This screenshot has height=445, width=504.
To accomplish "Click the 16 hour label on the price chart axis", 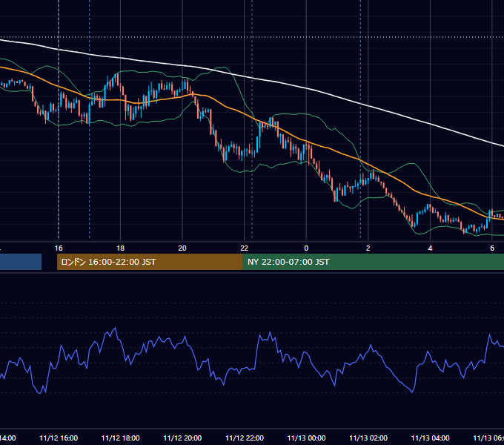I will 59,248.
